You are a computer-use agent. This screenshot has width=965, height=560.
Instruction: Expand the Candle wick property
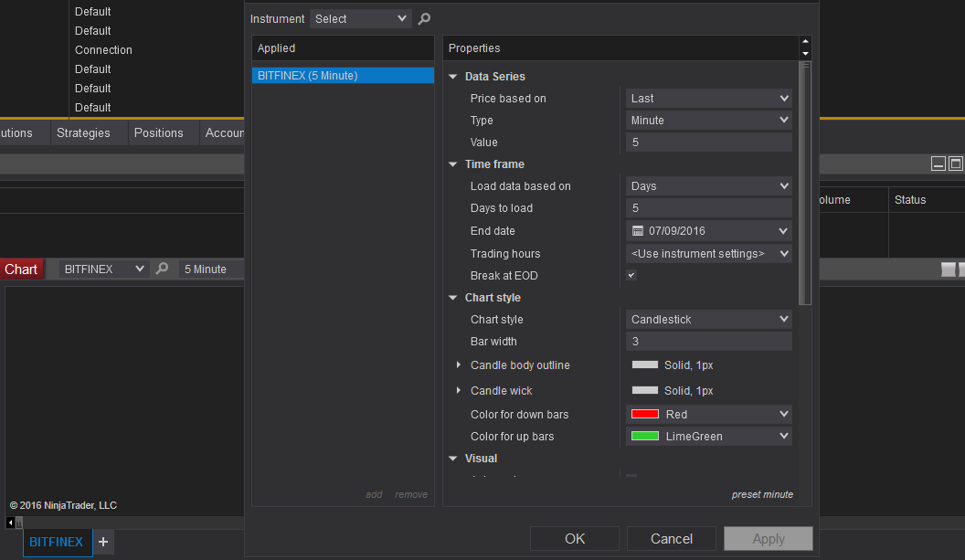click(459, 391)
